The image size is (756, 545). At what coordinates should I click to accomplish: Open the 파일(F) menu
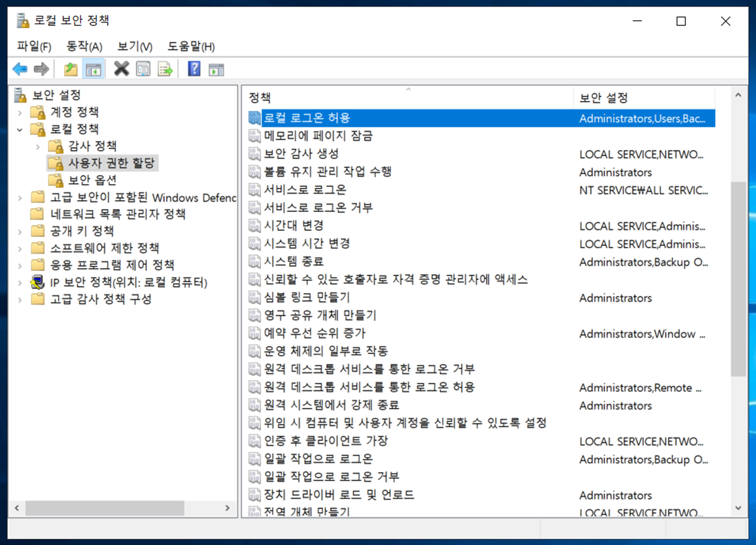(x=34, y=47)
